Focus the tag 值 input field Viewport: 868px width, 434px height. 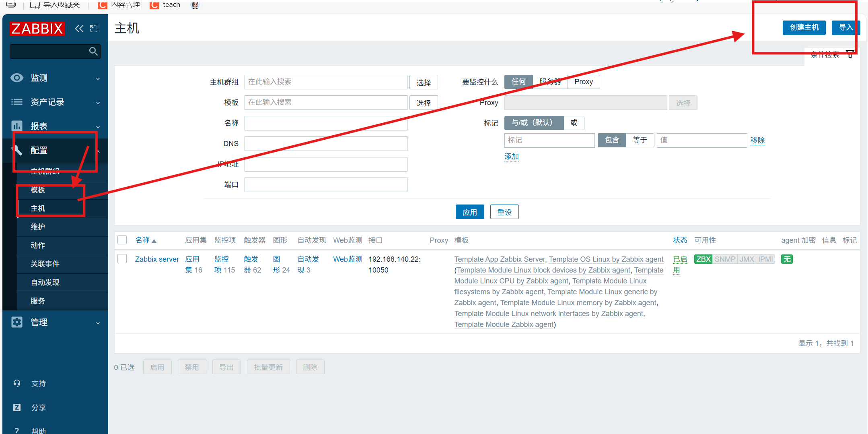click(702, 140)
